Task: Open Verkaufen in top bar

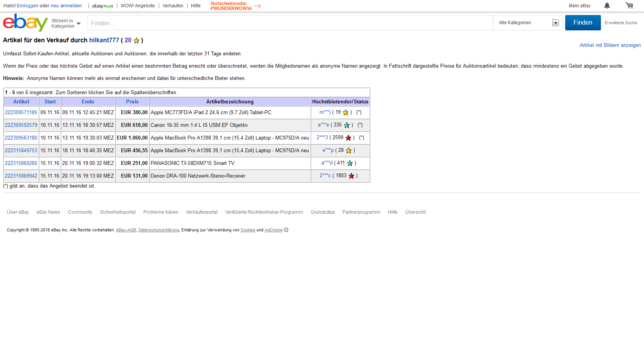Action: pos(173,6)
